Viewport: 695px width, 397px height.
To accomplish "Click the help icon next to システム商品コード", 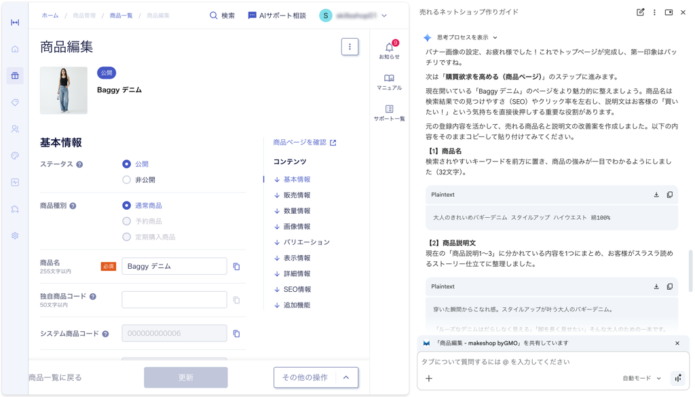I will pyautogui.click(x=105, y=334).
